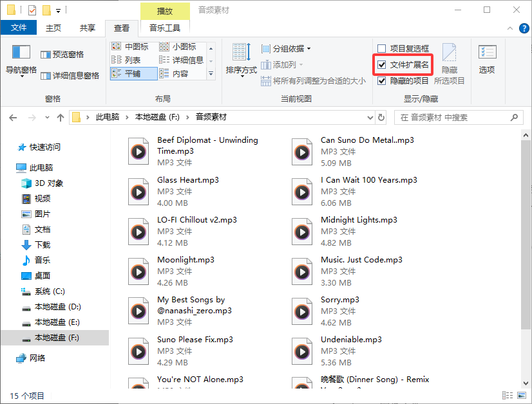Click 本地磁盘 (F:) in the breadcrumb
532x404 pixels.
157,117
